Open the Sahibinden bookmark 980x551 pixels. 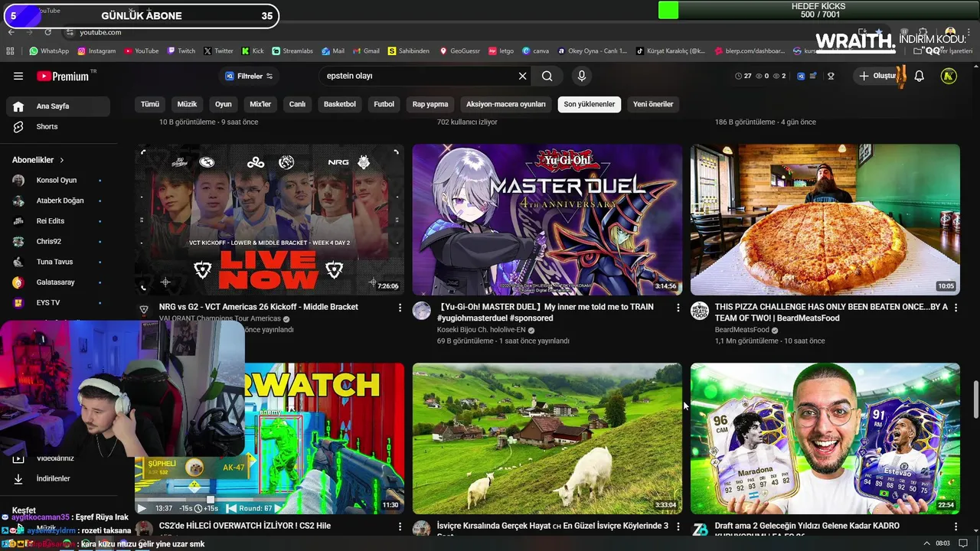[x=409, y=51]
